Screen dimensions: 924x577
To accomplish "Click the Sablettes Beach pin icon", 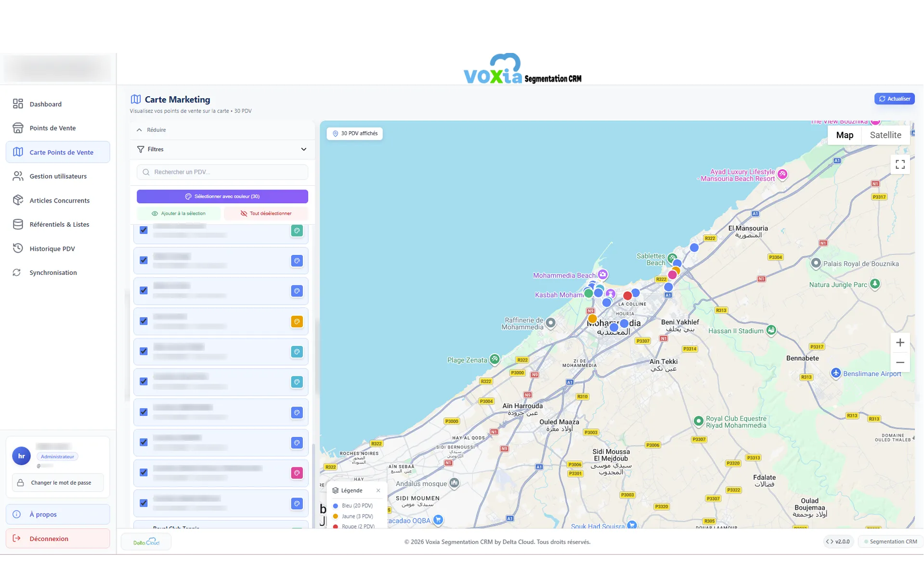I will [672, 258].
